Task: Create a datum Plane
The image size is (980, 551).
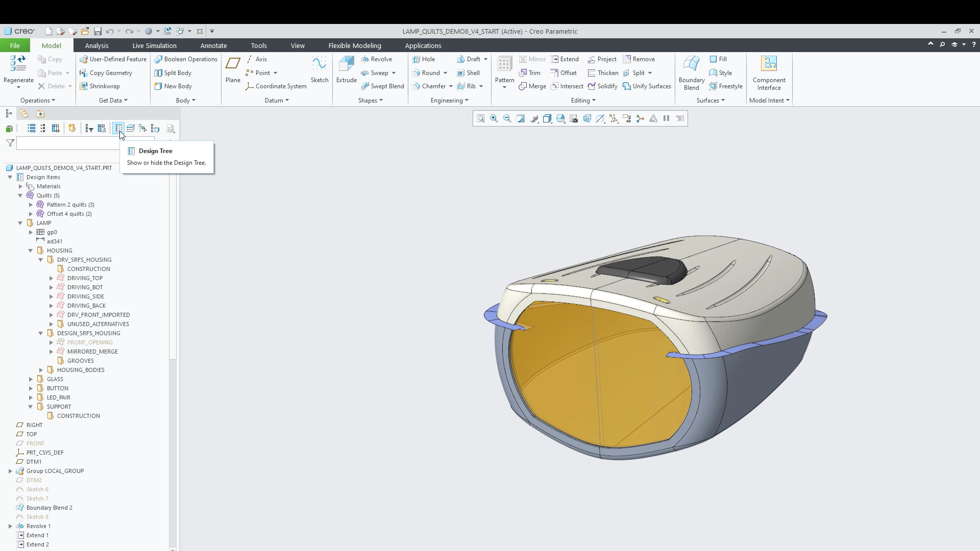Action: (233, 69)
